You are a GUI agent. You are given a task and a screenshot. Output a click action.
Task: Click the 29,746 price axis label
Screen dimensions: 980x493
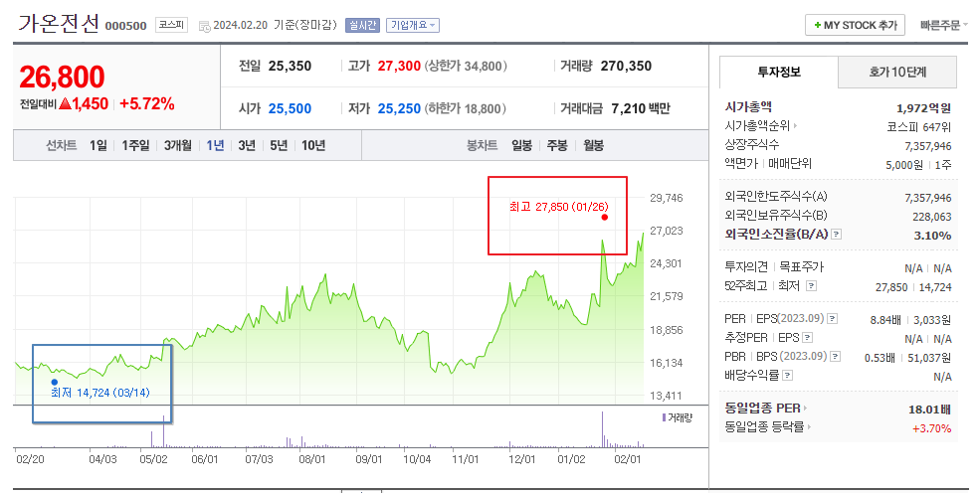(667, 198)
